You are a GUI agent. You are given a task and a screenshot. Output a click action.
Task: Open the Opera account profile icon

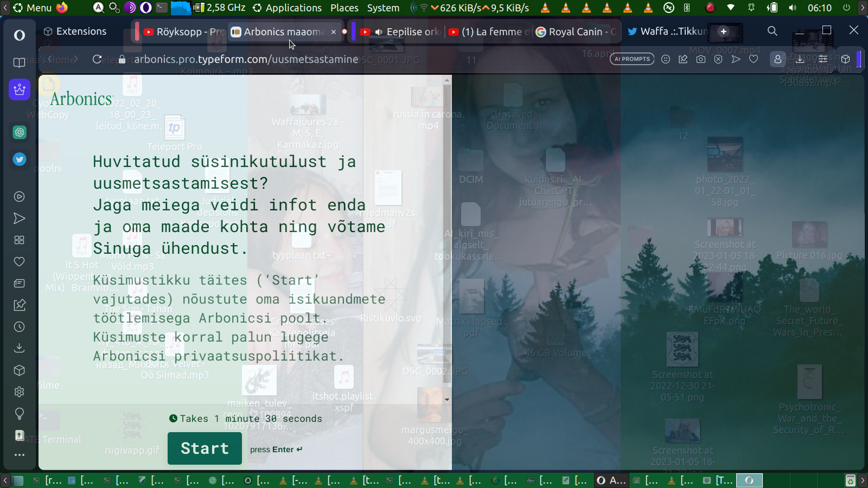777,59
